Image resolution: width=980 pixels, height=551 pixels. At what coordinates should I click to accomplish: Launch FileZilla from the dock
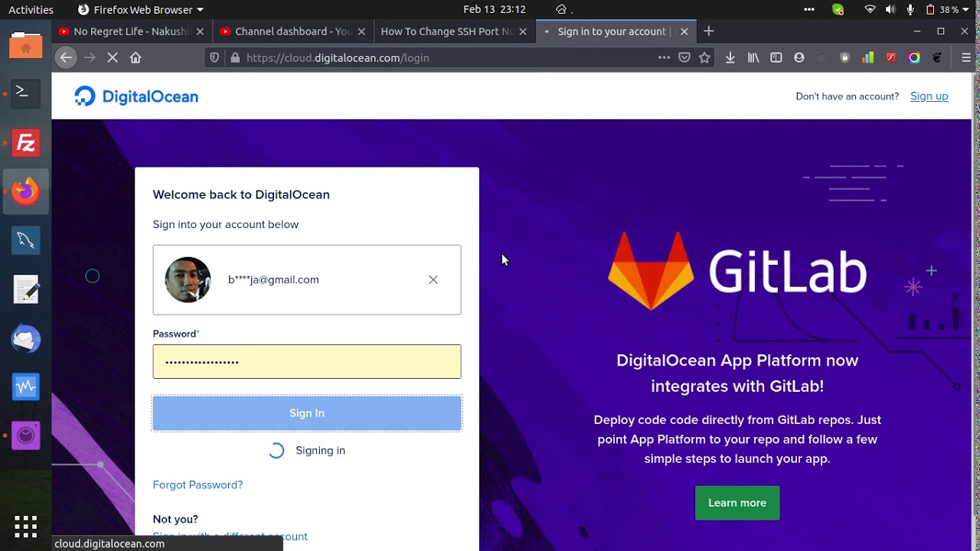[26, 142]
